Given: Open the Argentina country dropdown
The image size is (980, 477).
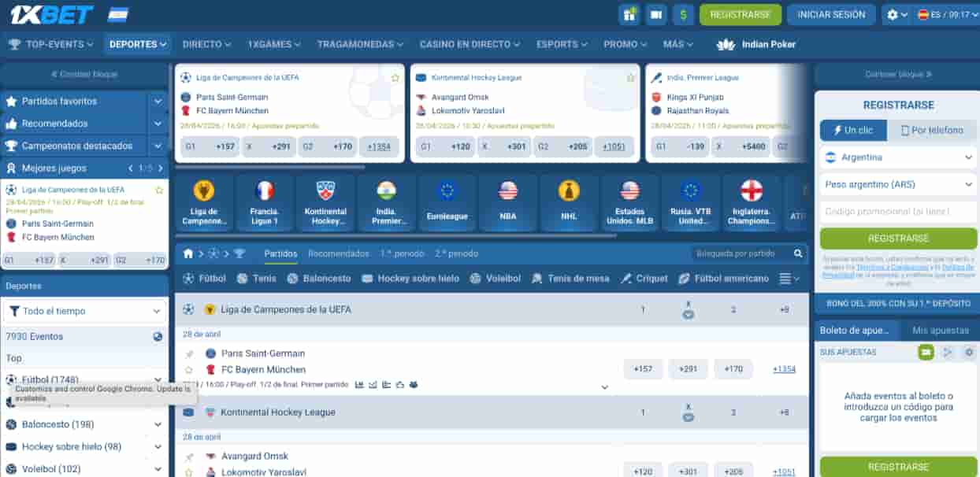Looking at the screenshot, I should 898,157.
